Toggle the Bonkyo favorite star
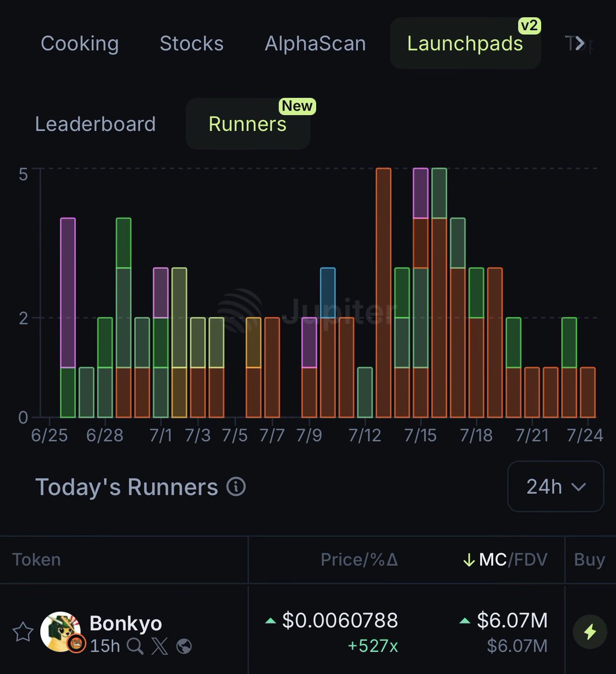The height and width of the screenshot is (674, 616). (23, 632)
